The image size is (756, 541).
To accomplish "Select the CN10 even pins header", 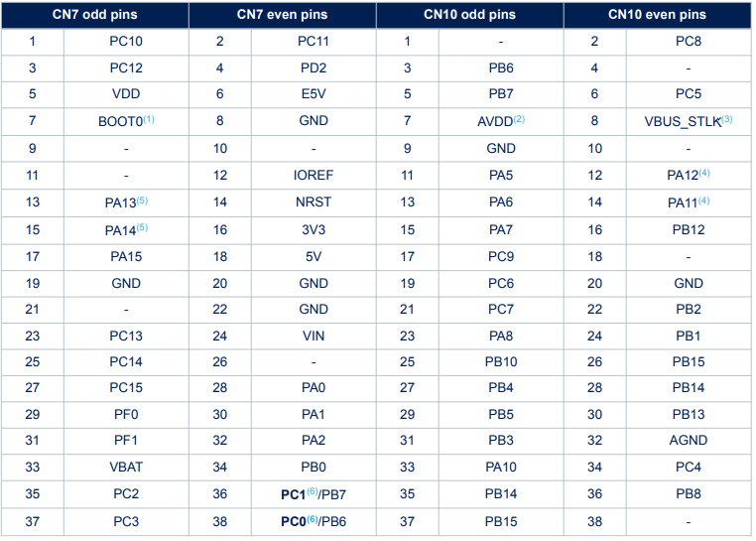I will tap(657, 15).
